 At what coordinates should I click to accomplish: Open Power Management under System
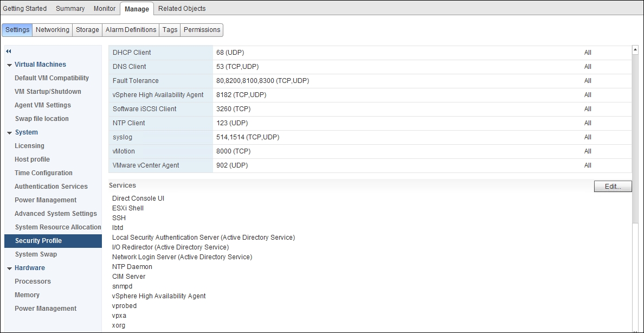46,200
